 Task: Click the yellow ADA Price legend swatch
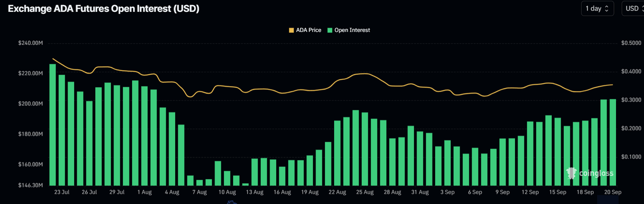point(291,30)
